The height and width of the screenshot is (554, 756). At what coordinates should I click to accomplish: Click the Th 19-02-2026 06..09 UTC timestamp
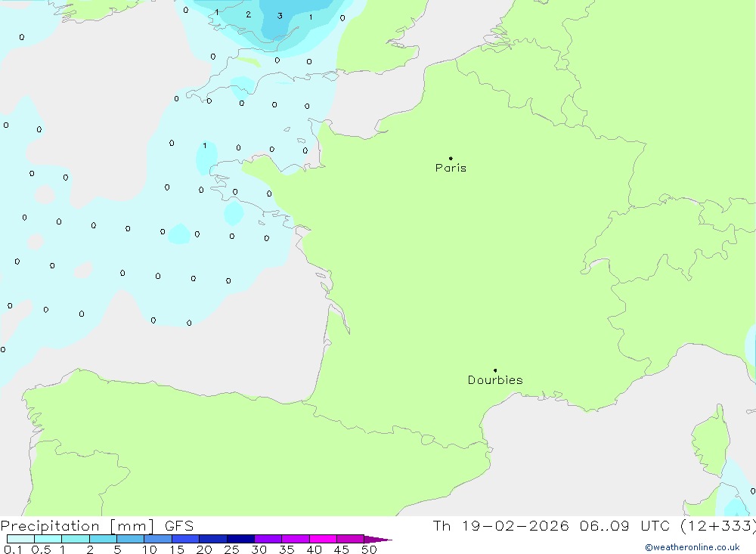click(594, 525)
